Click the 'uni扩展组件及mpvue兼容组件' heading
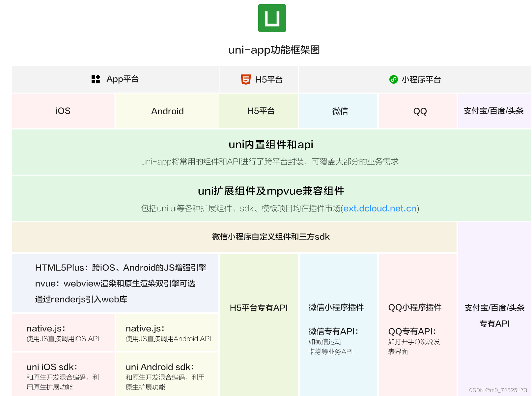This screenshot has height=396, width=532. pos(271,191)
